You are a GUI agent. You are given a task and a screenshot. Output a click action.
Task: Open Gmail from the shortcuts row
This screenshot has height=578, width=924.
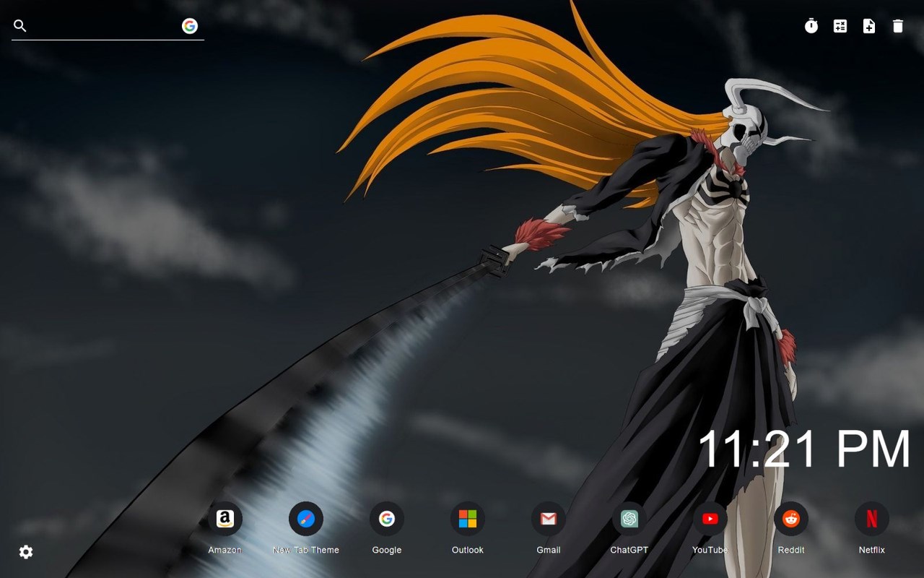click(x=548, y=518)
